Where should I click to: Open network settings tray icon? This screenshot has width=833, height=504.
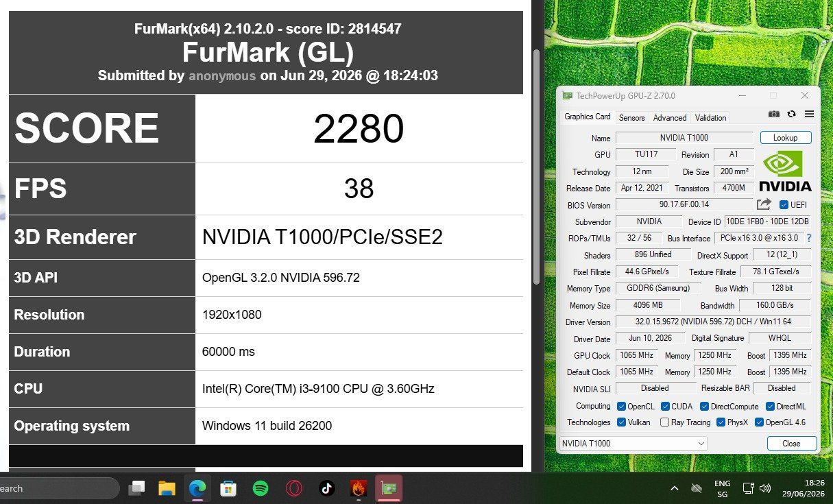748,488
